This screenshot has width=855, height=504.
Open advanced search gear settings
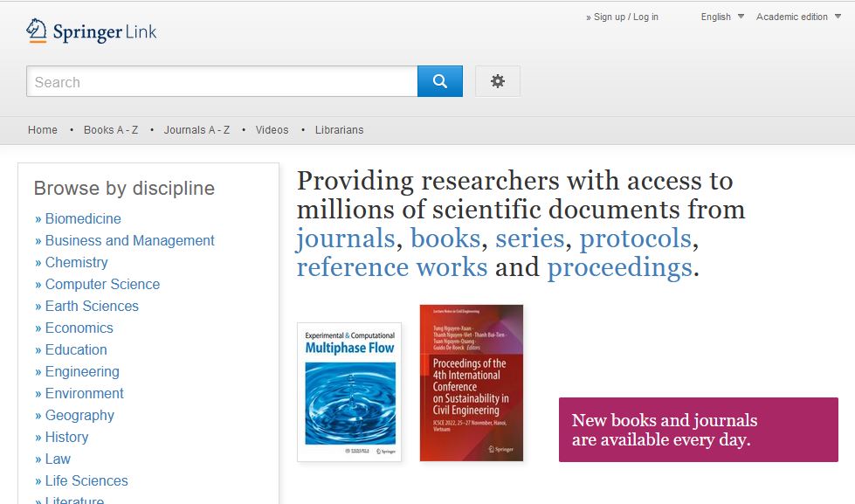497,81
